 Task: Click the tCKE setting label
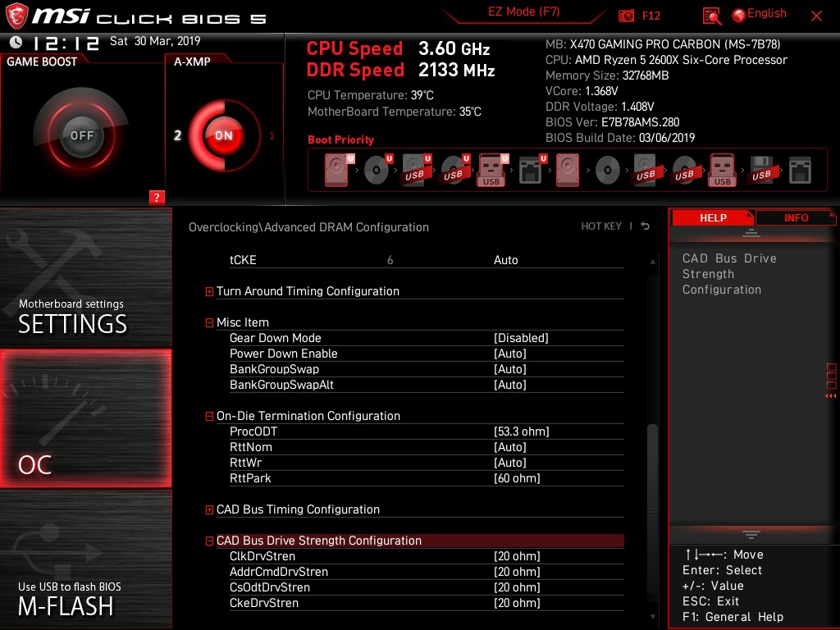pos(243,260)
